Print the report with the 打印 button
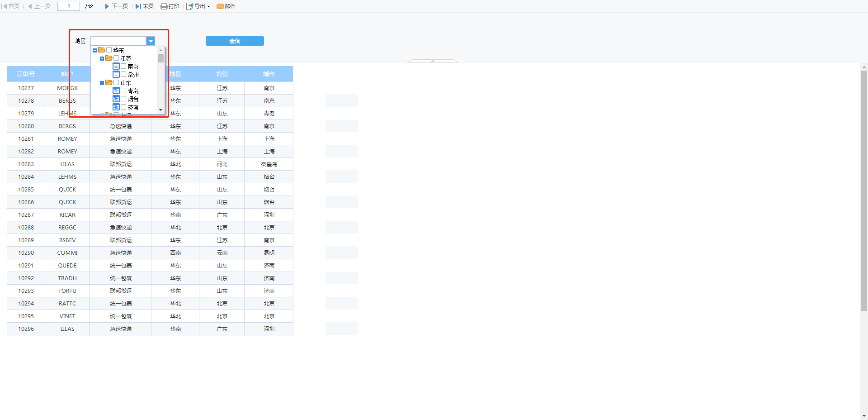 170,6
